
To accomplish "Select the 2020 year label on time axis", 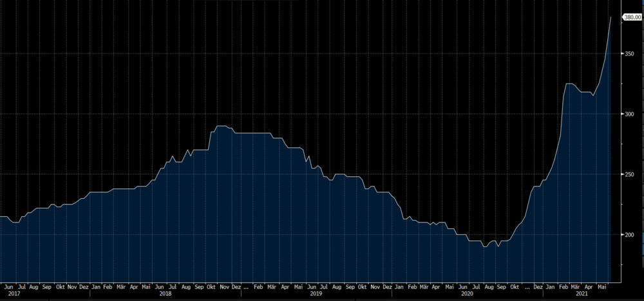I will (467, 294).
